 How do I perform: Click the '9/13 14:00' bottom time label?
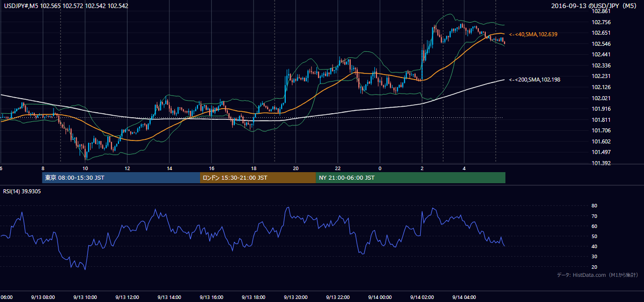coord(169,297)
